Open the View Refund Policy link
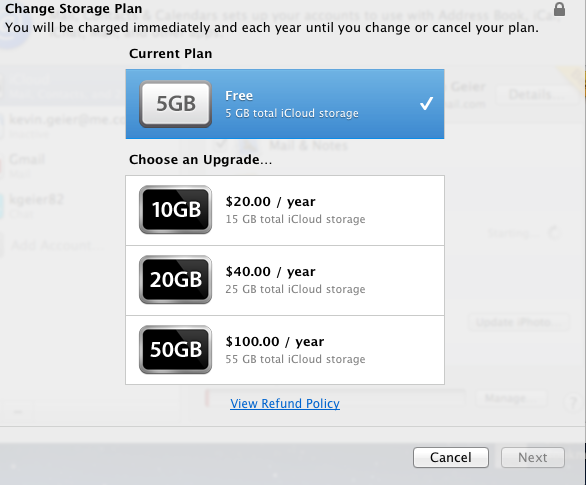This screenshot has height=485, width=586. [285, 404]
